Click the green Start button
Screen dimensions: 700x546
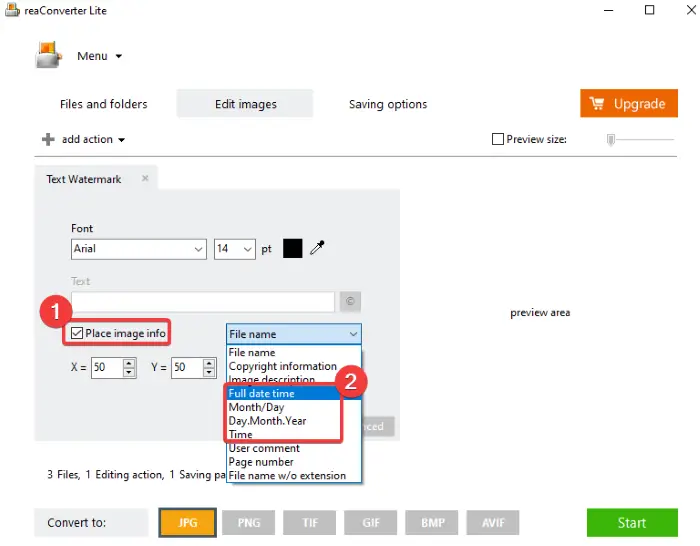[x=632, y=522]
